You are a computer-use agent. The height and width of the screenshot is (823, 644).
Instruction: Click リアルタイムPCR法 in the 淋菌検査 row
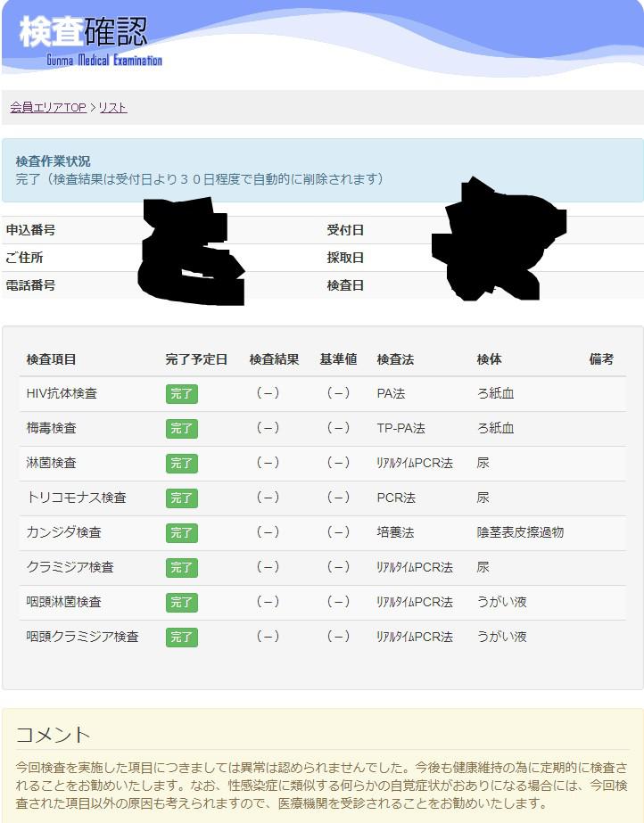415,463
